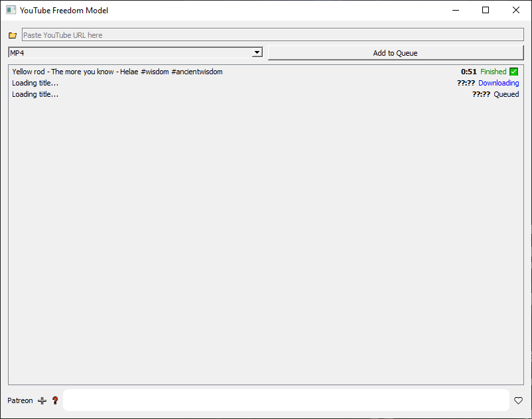The width and height of the screenshot is (532, 419).
Task: Click the Add to Queue button
Action: pos(395,53)
